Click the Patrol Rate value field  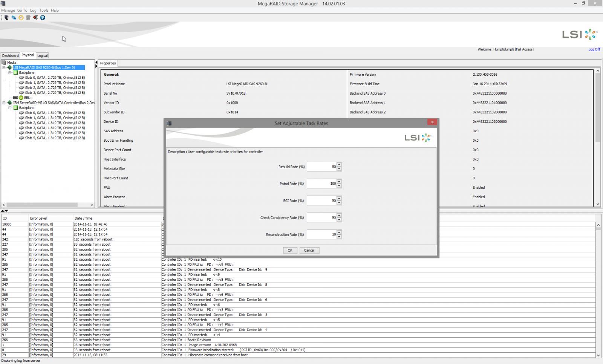click(x=322, y=184)
